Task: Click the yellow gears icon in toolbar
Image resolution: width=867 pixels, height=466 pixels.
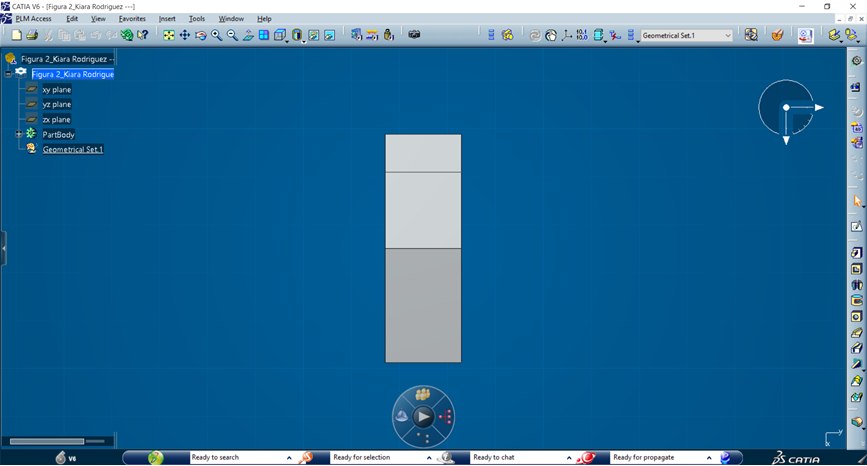Action: [x=507, y=35]
